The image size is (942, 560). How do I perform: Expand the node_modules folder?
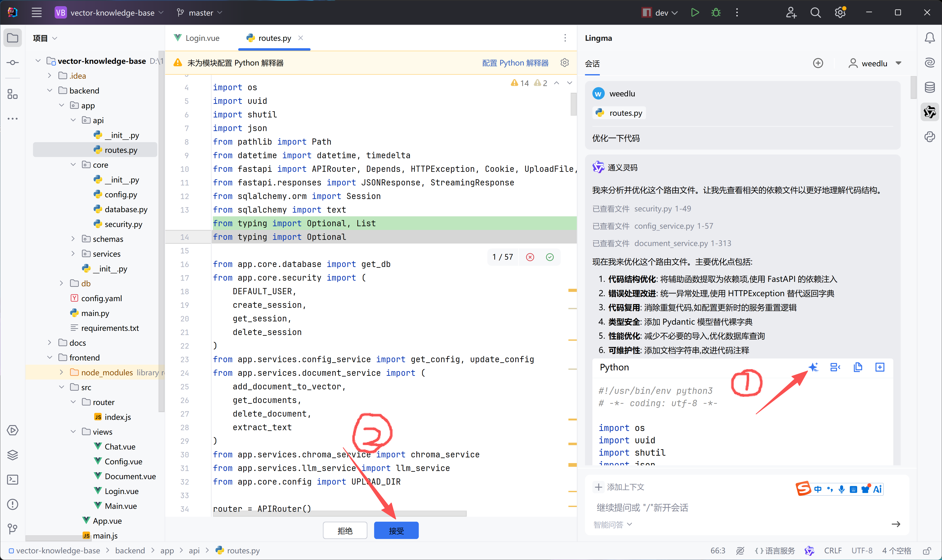tap(61, 372)
